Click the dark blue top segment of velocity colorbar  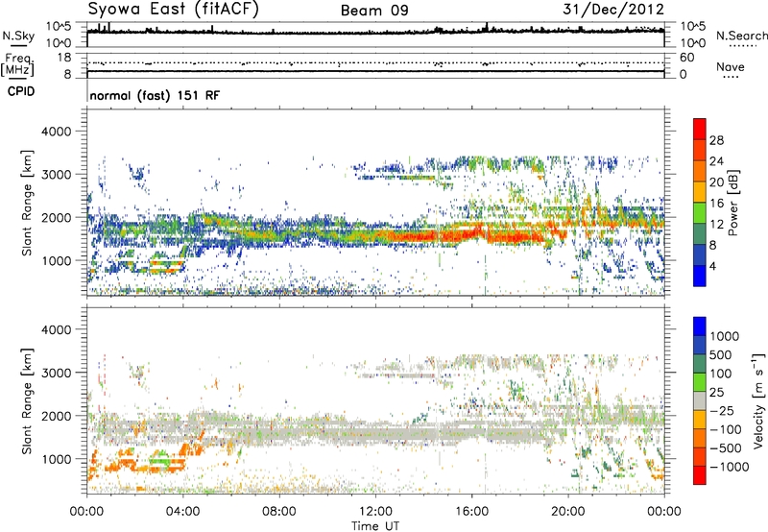tap(700, 326)
